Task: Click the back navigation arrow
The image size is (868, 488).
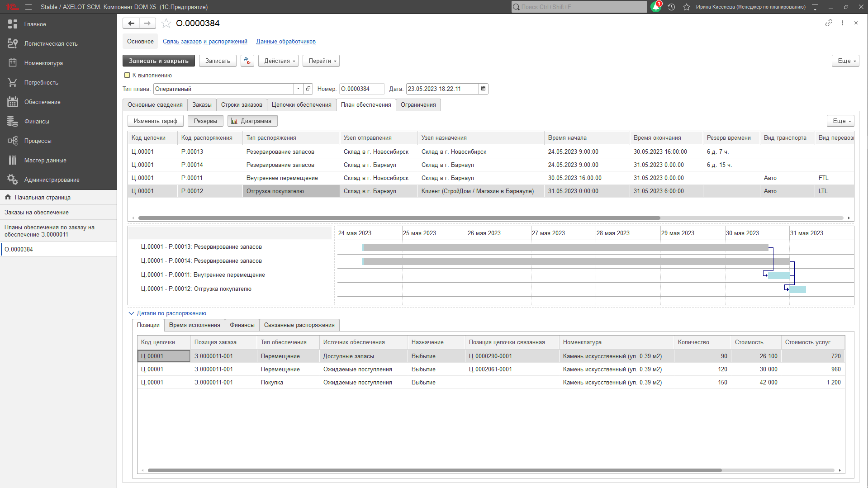Action: (131, 23)
